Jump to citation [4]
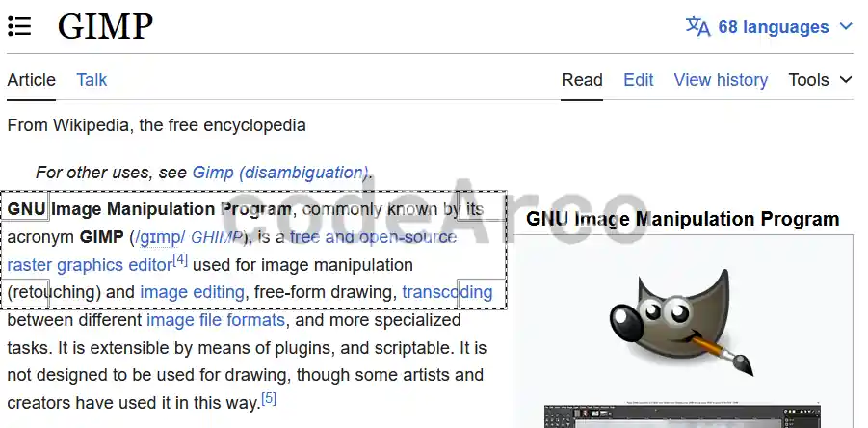 point(180,259)
